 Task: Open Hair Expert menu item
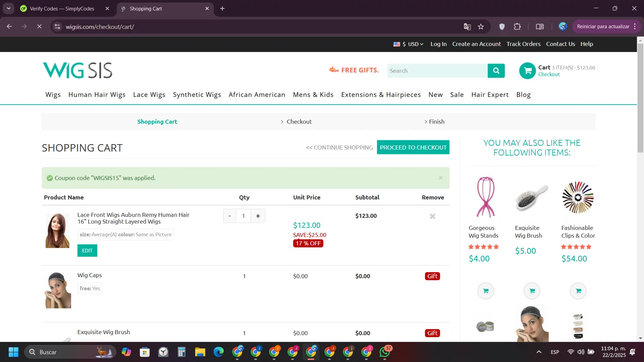click(x=490, y=95)
